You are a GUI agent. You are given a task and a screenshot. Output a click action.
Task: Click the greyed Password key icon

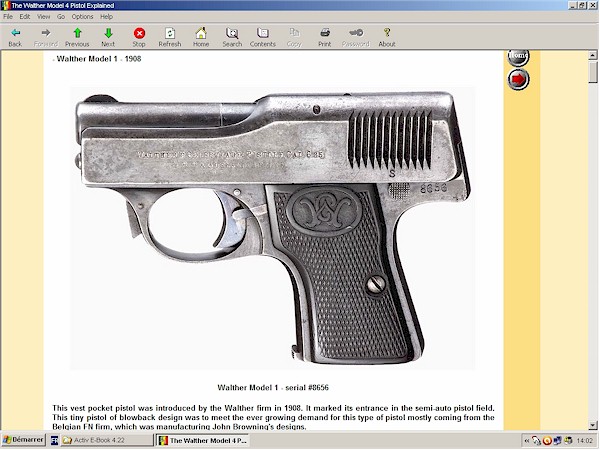(355, 38)
